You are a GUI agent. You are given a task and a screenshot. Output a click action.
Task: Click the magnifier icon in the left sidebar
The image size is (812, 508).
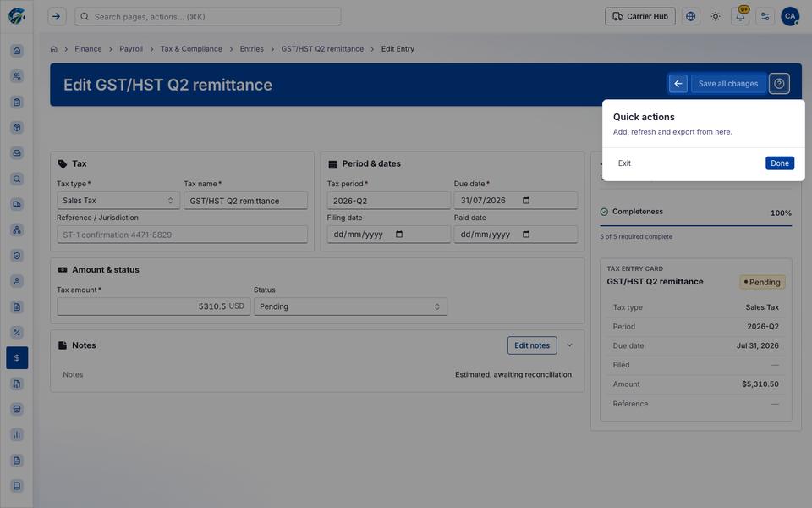pyautogui.click(x=17, y=179)
